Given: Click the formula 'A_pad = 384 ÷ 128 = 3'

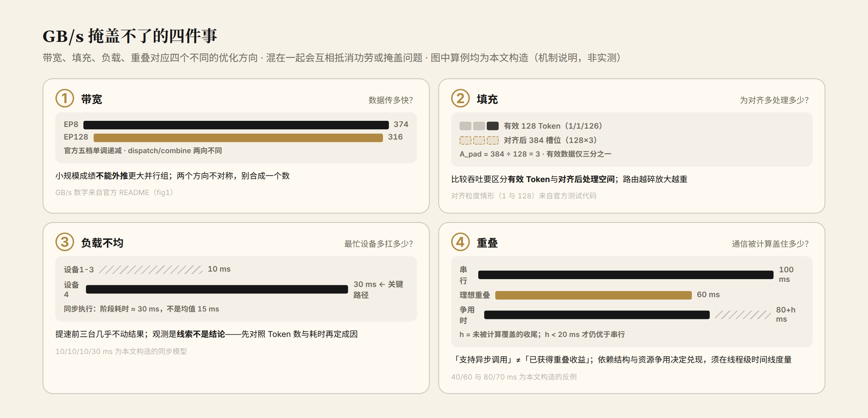Looking at the screenshot, I should [x=500, y=154].
